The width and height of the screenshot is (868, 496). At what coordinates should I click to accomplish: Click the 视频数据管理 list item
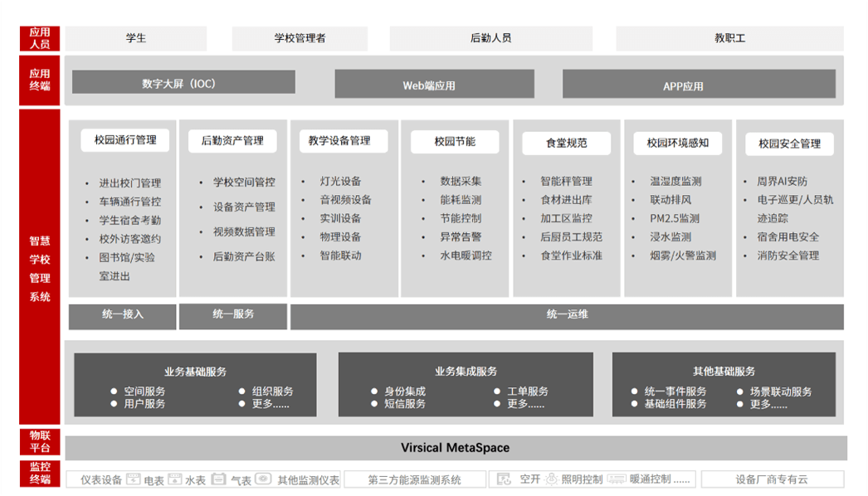[x=244, y=232]
